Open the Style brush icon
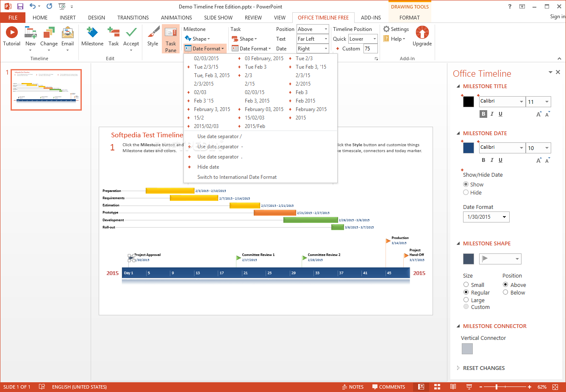The height and width of the screenshot is (392, 566). (x=153, y=32)
